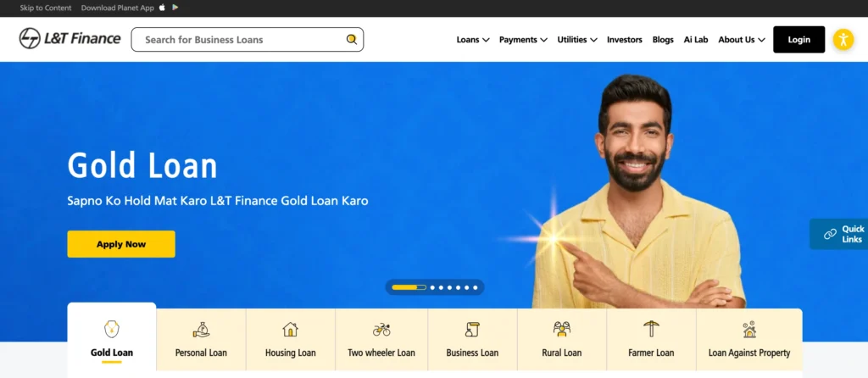
Task: Click the Sapno Ko Hold Mat Karo tagline
Action: coord(218,200)
